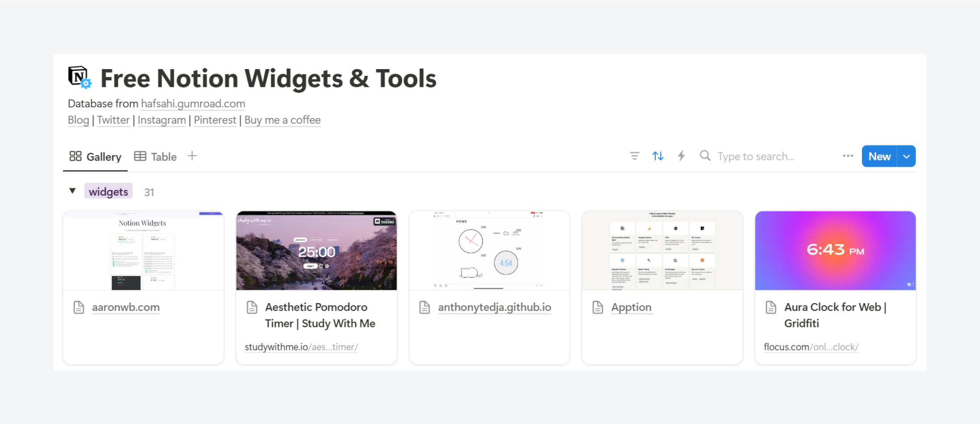Open the three-dot options menu
Image resolution: width=980 pixels, height=424 pixels.
pyautogui.click(x=848, y=156)
